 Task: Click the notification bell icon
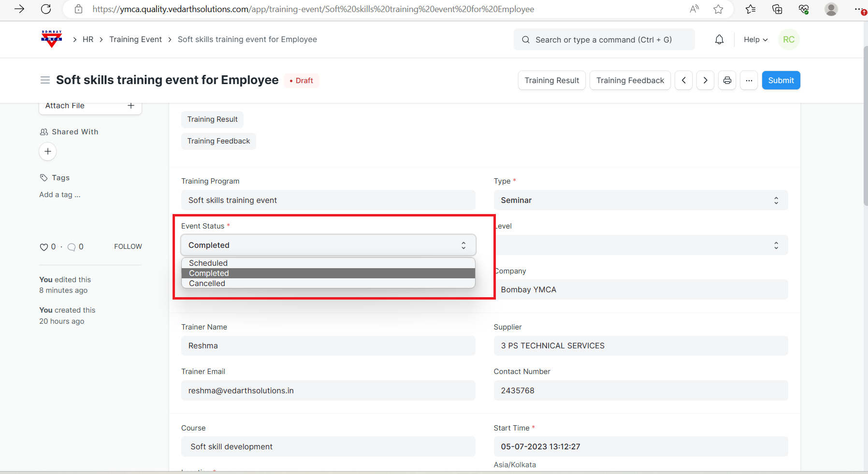(719, 40)
